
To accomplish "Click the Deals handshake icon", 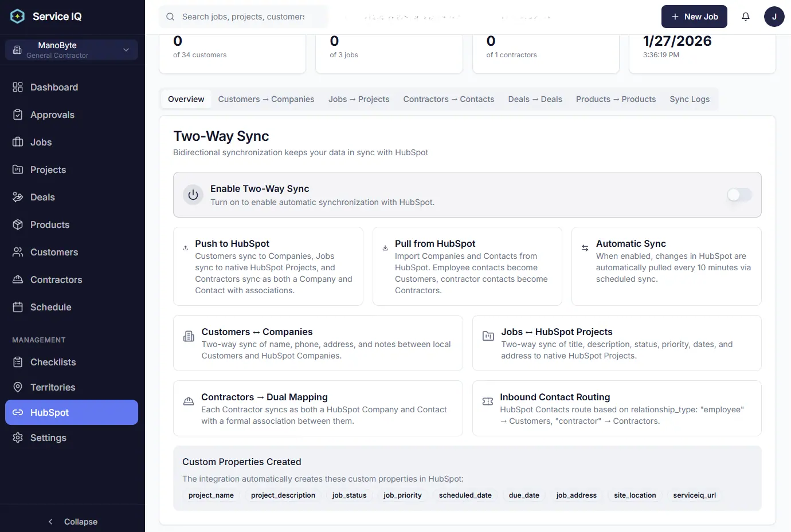I will pos(18,197).
